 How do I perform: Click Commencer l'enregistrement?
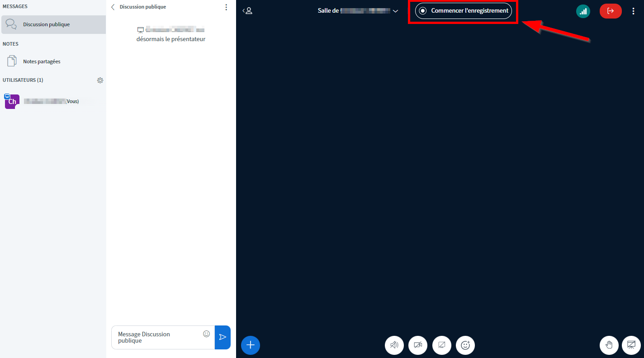tap(464, 11)
